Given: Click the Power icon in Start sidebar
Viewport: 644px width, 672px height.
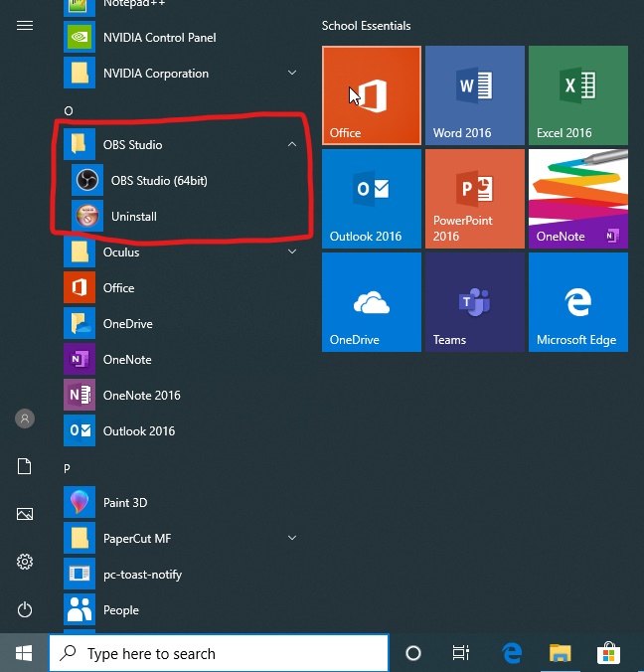Looking at the screenshot, I should click(x=25, y=609).
